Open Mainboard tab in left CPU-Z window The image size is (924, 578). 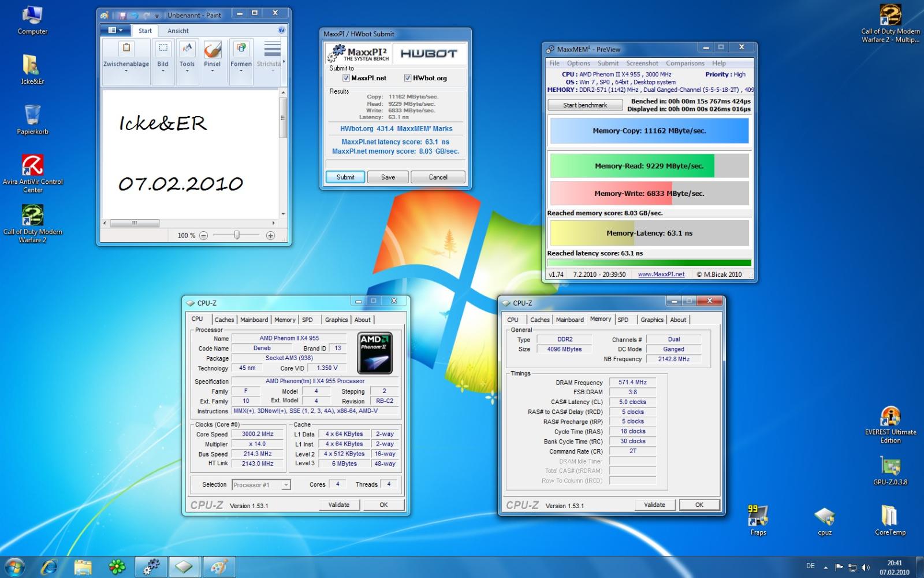tap(254, 320)
